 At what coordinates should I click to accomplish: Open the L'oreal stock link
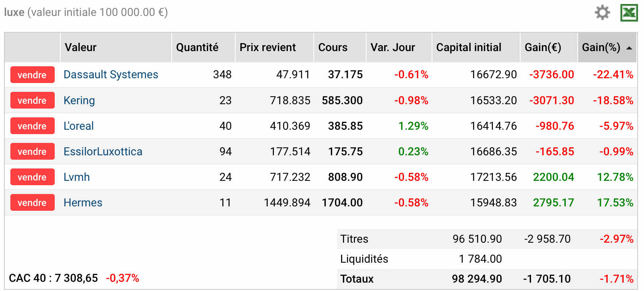[x=78, y=126]
